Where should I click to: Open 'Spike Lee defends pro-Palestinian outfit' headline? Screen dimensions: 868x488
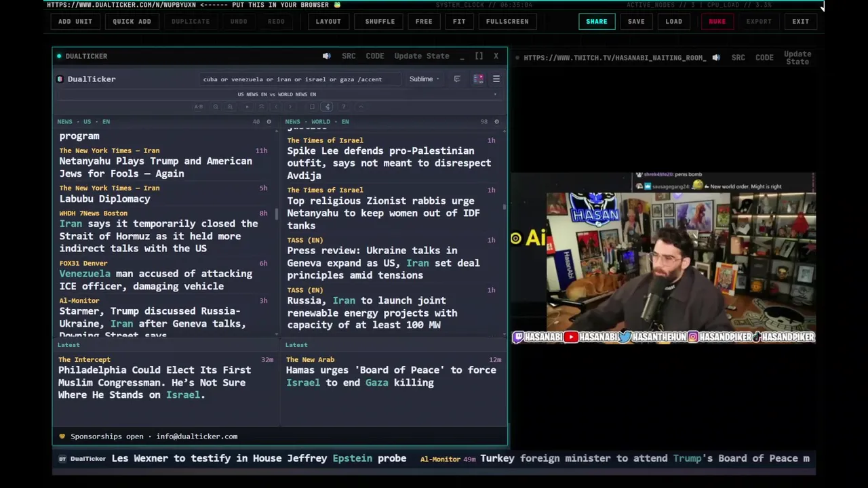pyautogui.click(x=389, y=163)
